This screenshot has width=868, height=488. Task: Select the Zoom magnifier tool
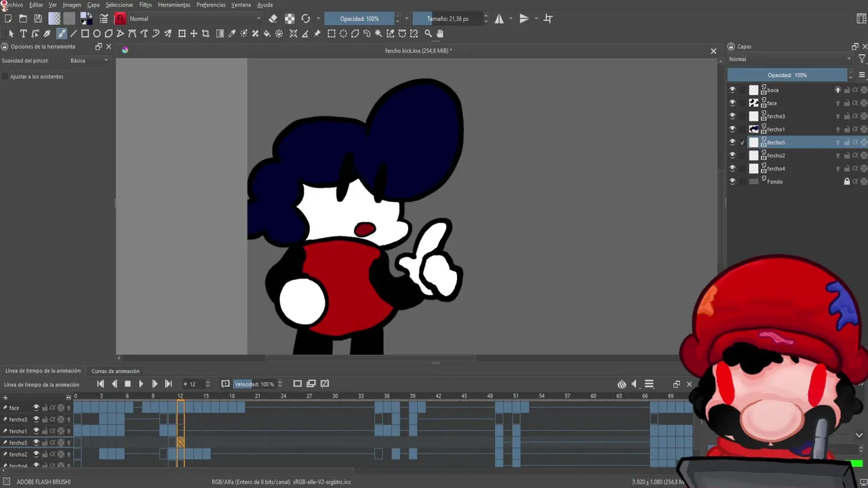click(428, 33)
